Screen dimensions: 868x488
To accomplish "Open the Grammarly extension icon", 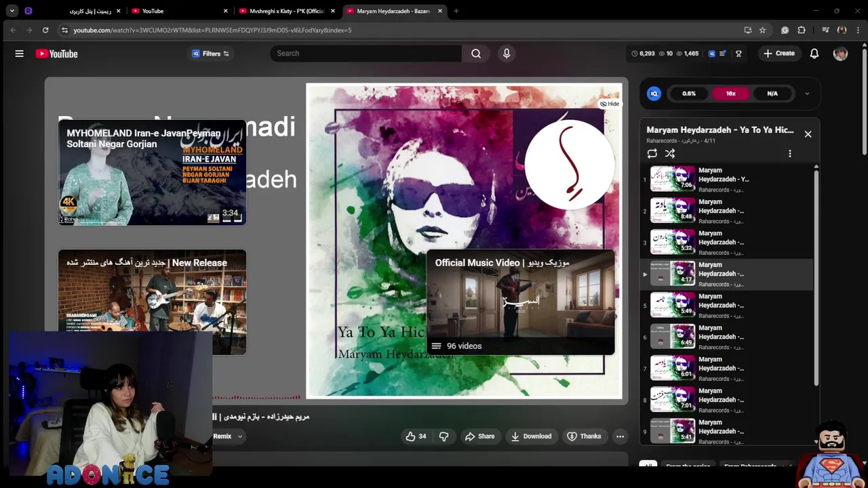I will click(785, 30).
